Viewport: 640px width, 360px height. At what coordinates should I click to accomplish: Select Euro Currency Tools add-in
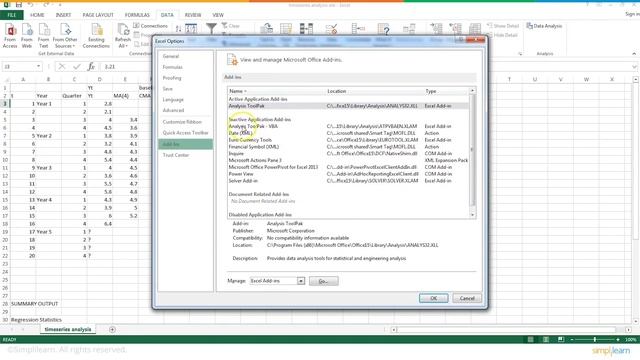[348, 140]
